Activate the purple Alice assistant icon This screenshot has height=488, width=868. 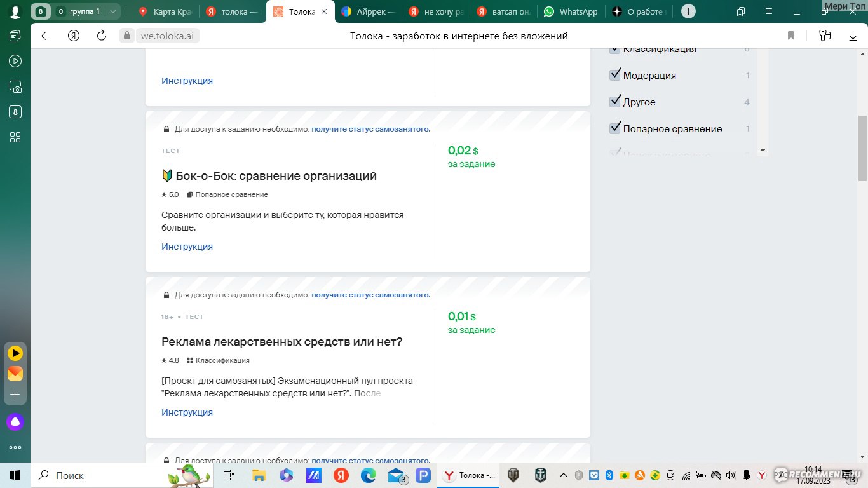(15, 421)
